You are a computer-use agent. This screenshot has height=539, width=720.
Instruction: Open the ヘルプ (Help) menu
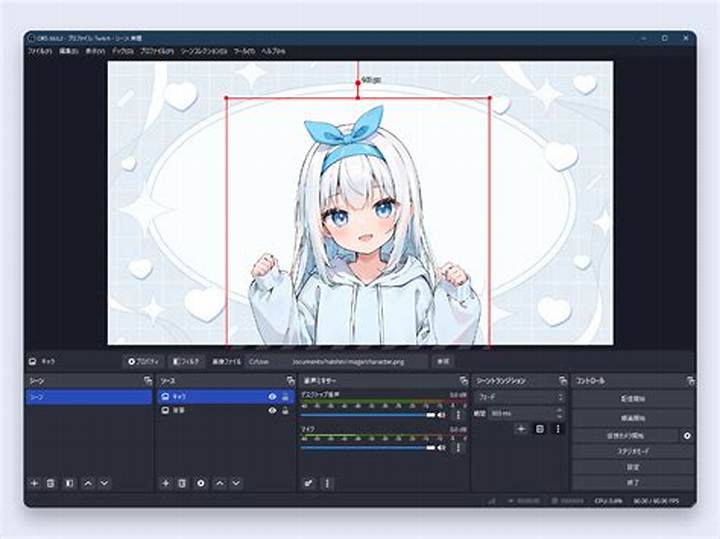pos(273,51)
